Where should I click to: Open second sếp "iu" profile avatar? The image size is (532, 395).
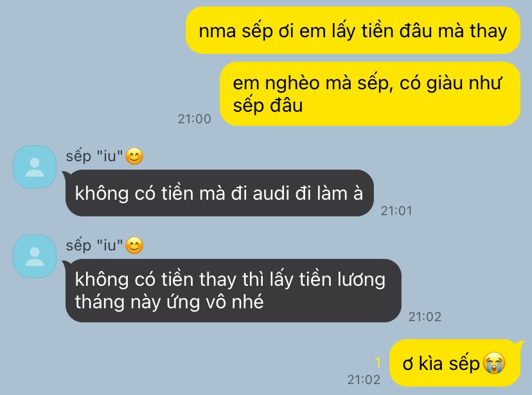click(35, 256)
